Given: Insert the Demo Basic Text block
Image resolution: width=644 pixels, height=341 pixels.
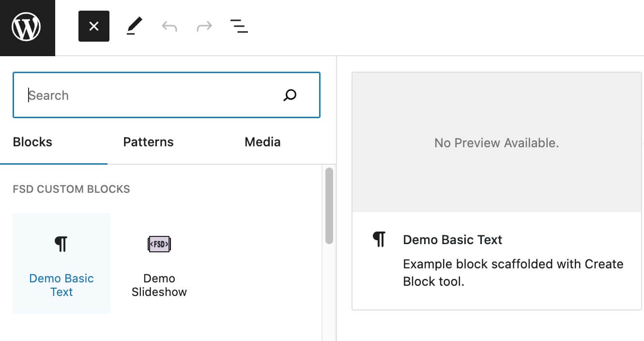Looking at the screenshot, I should [61, 263].
